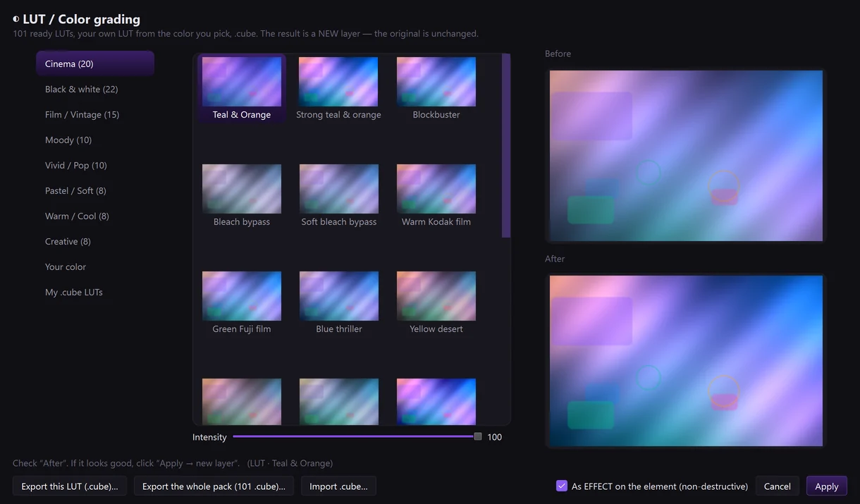Click the LUT / Color grading title icon
This screenshot has width=860, height=504.
click(16, 19)
